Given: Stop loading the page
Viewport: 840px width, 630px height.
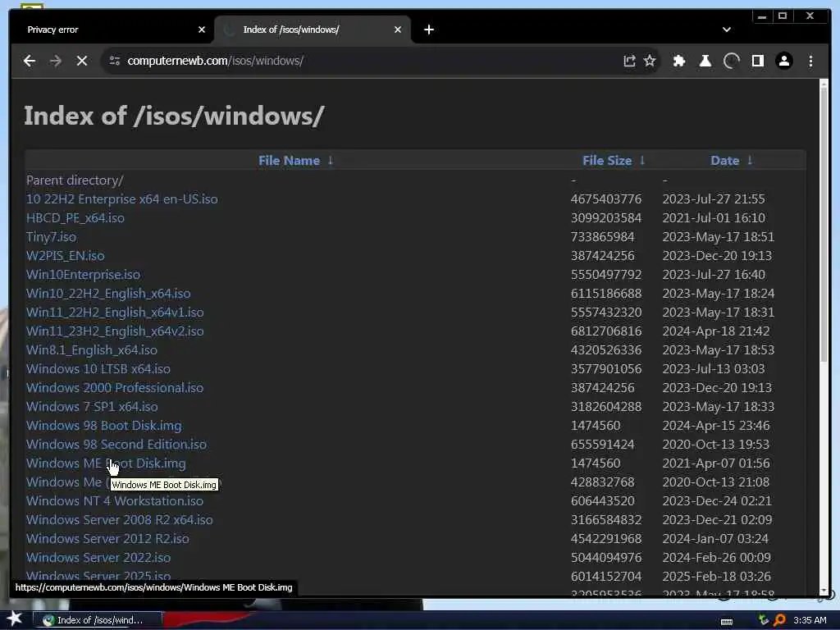Looking at the screenshot, I should 82,61.
